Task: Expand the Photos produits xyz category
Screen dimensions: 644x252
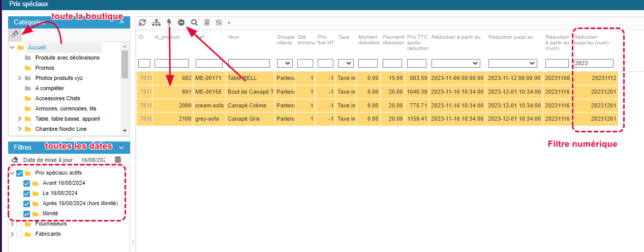Action: (x=20, y=78)
